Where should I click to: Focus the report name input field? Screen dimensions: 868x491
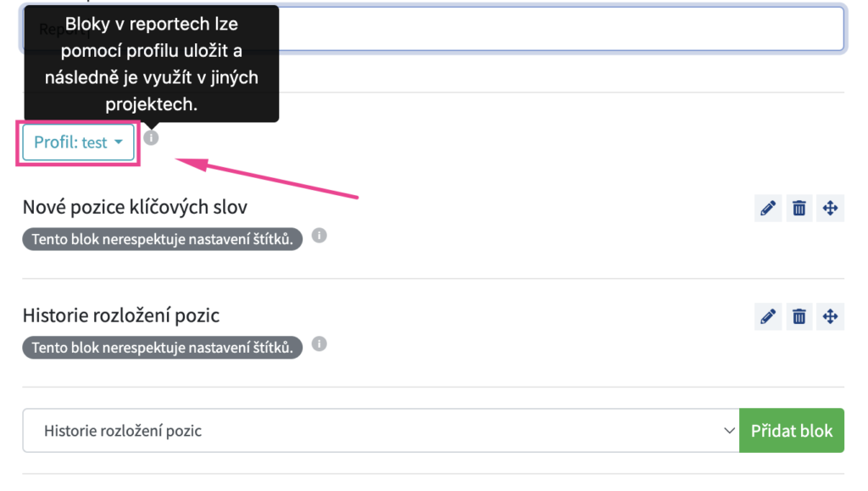pyautogui.click(x=561, y=29)
